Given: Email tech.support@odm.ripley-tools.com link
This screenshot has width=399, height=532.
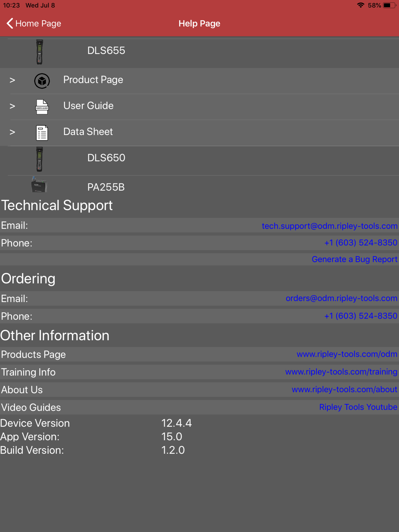Looking at the screenshot, I should (329, 226).
